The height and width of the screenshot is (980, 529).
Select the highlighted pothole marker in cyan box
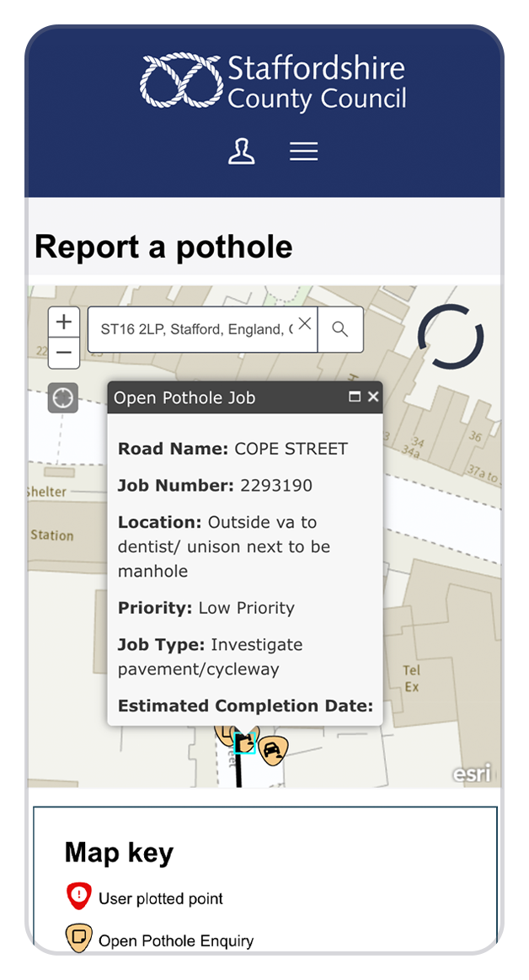[244, 743]
